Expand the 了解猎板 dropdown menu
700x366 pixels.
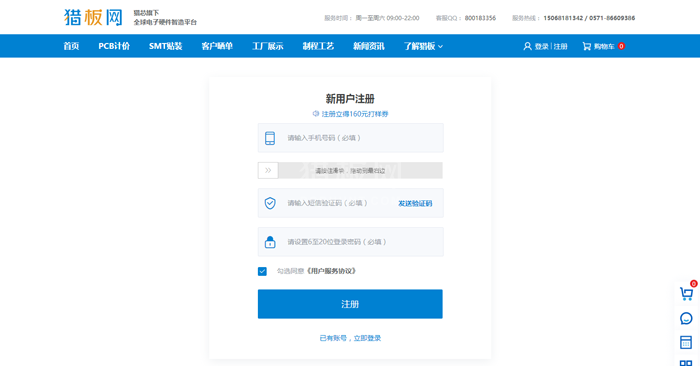423,46
